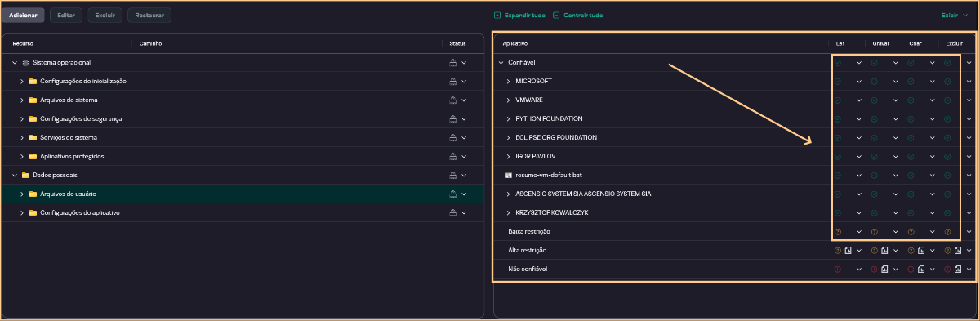980x321 pixels.
Task: Click the Serviços do sistema folder icon
Action: click(33, 138)
